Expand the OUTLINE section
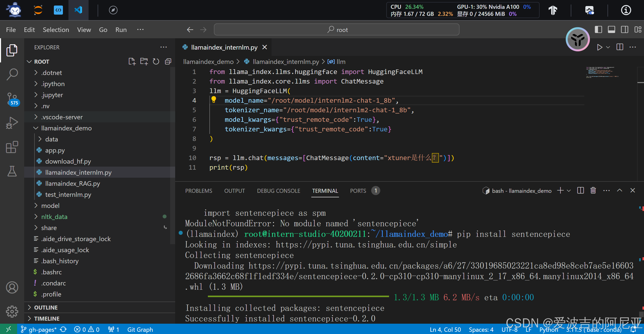 tap(46, 308)
